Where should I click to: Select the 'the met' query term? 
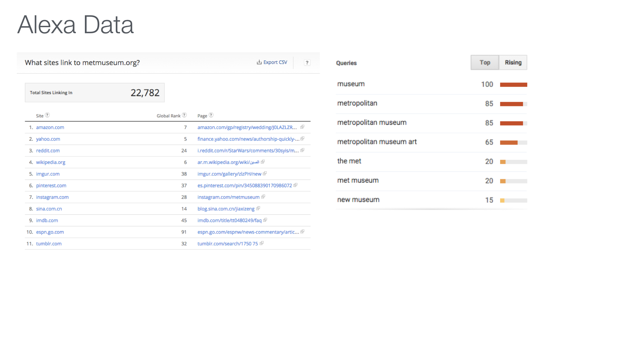point(349,161)
